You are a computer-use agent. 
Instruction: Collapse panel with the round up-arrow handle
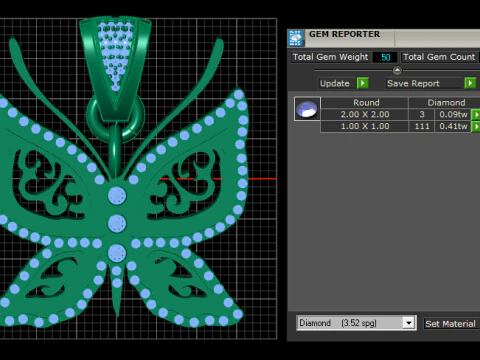tap(397, 70)
